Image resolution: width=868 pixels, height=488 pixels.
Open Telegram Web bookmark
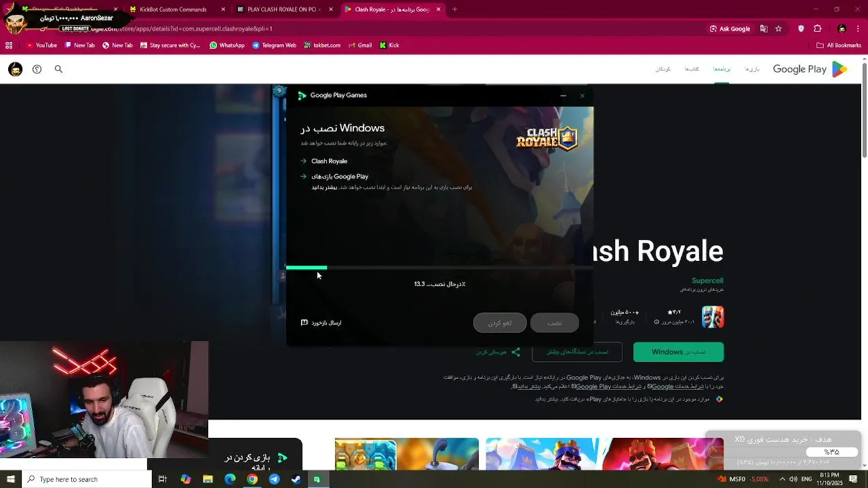274,45
